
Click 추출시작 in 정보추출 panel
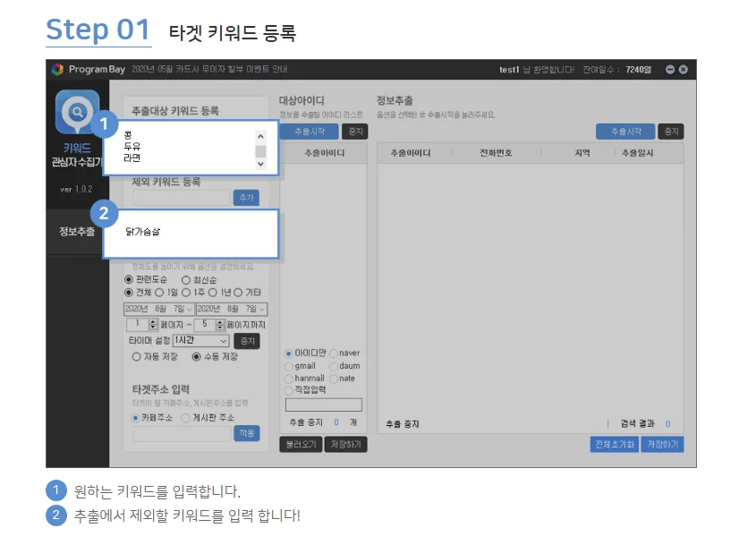[625, 132]
